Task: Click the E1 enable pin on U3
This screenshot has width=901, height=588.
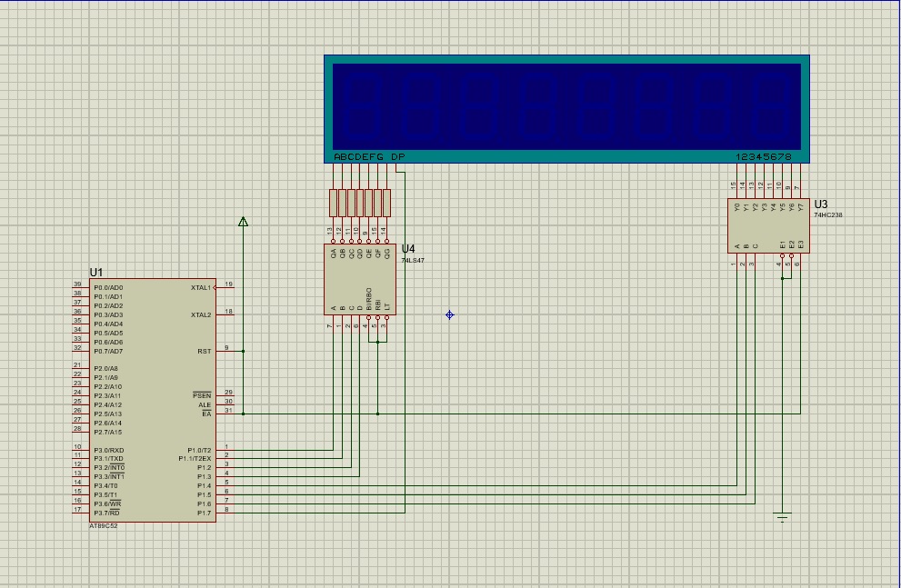Action: click(782, 244)
